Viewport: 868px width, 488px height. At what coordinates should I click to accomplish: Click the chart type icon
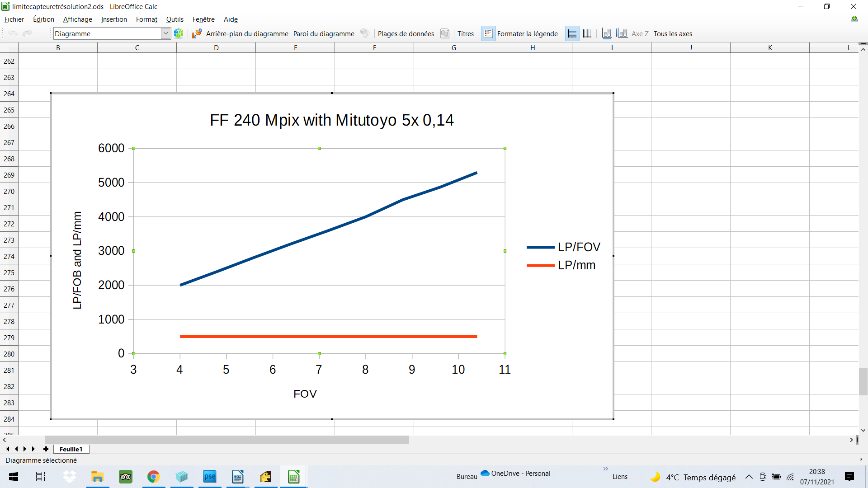[197, 33]
